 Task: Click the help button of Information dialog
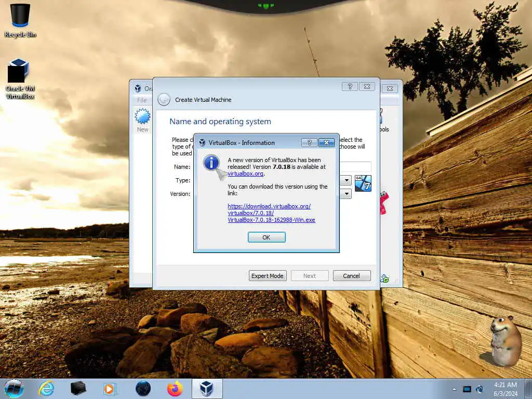click(309, 143)
